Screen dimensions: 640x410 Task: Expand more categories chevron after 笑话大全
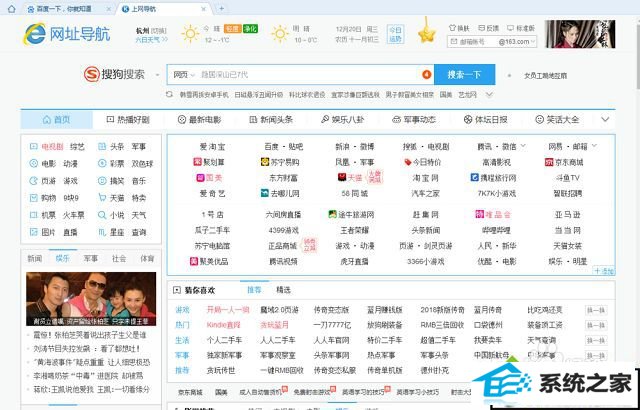coord(605,120)
